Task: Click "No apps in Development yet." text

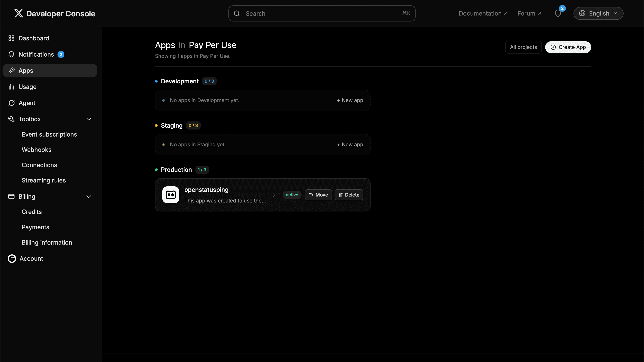Action: point(205,100)
